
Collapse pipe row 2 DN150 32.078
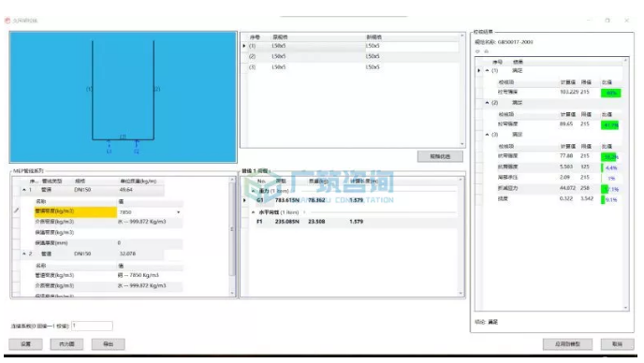[x=24, y=254]
